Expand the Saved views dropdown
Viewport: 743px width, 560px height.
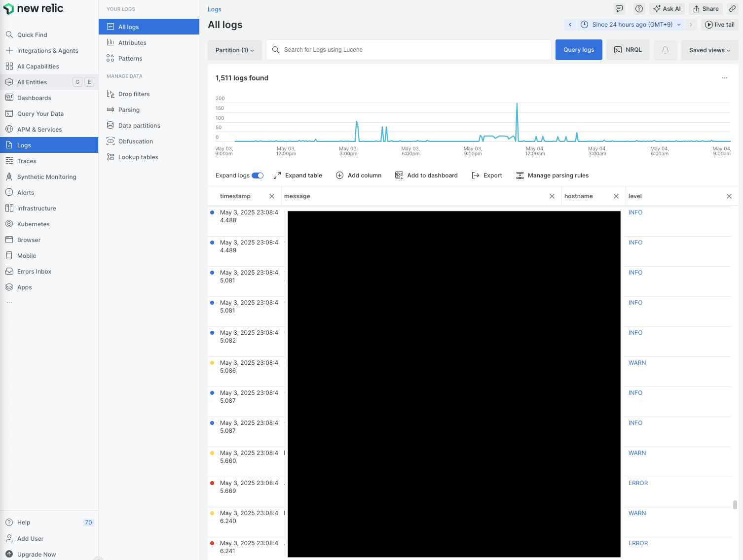(709, 50)
